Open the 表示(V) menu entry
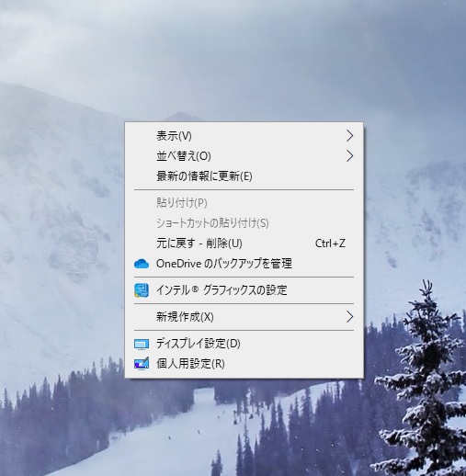The width and height of the screenshot is (466, 476). click(x=244, y=136)
